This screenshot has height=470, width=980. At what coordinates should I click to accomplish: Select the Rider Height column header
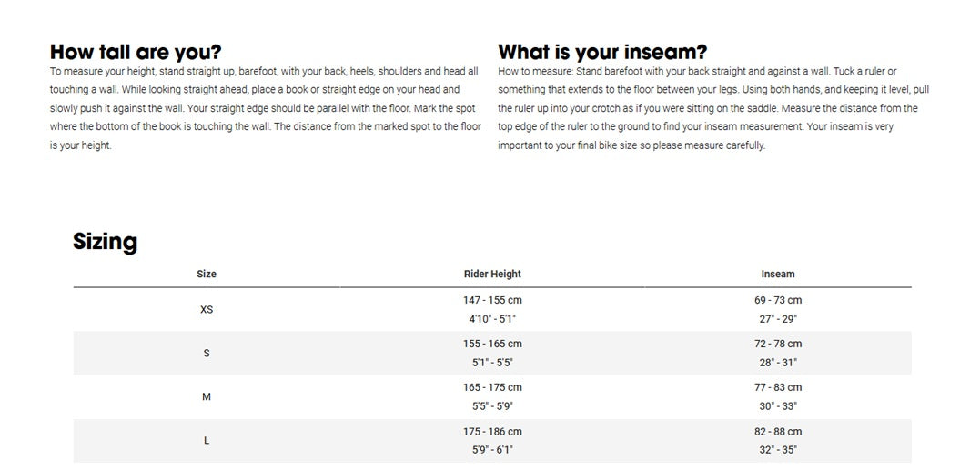point(492,274)
